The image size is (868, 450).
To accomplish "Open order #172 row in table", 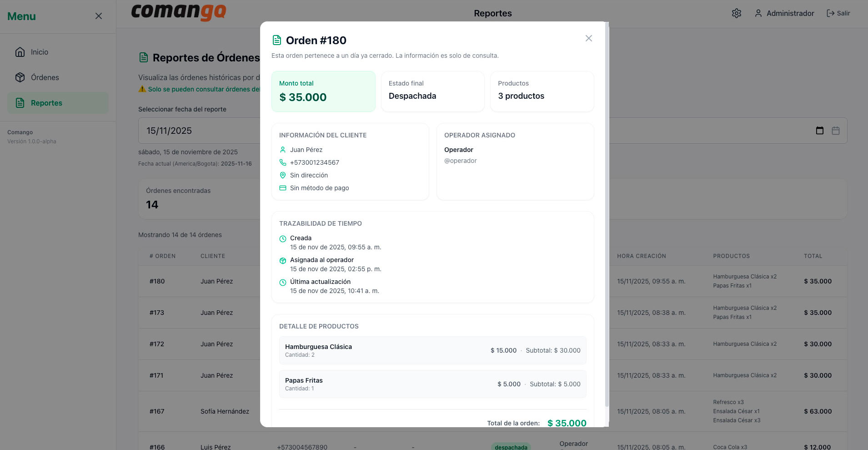I will tap(157, 344).
